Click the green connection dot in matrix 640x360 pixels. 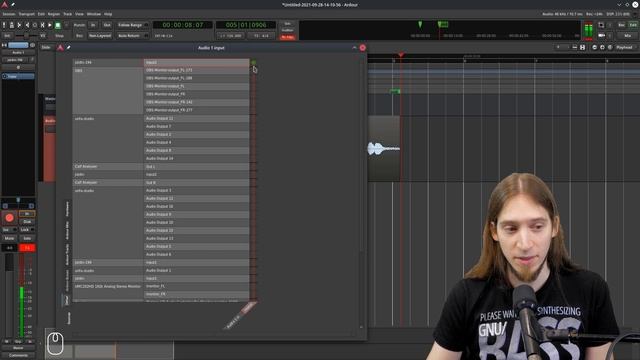[x=253, y=62]
